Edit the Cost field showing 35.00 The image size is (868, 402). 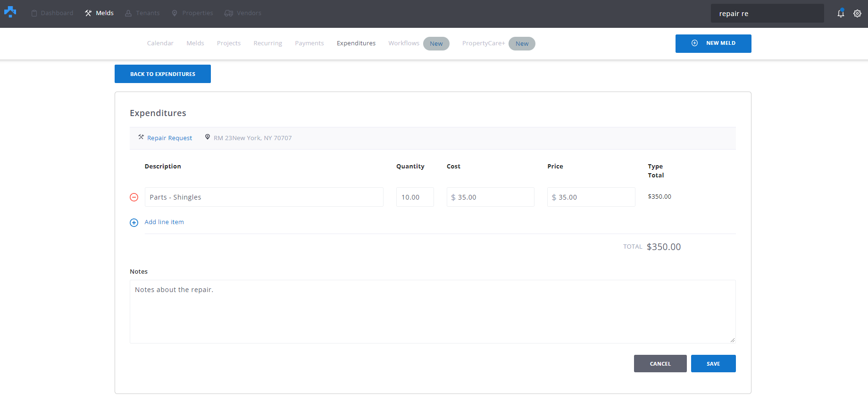pos(491,197)
